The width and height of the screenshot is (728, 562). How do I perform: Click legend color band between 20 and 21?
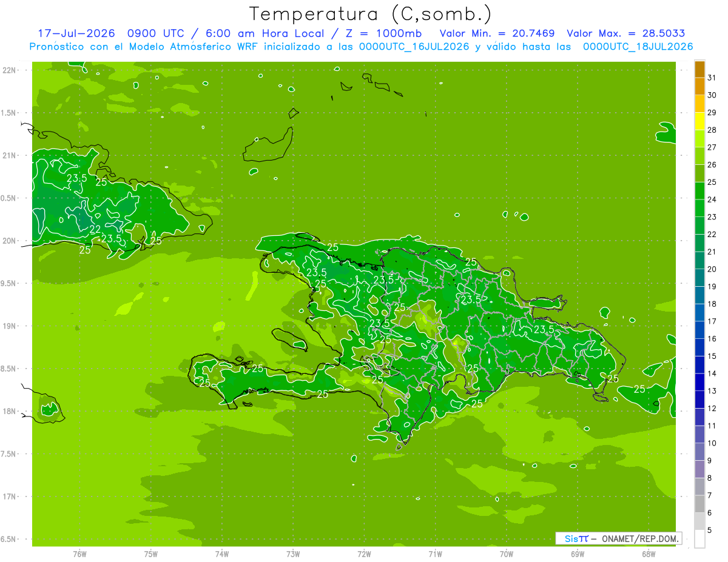(699, 260)
